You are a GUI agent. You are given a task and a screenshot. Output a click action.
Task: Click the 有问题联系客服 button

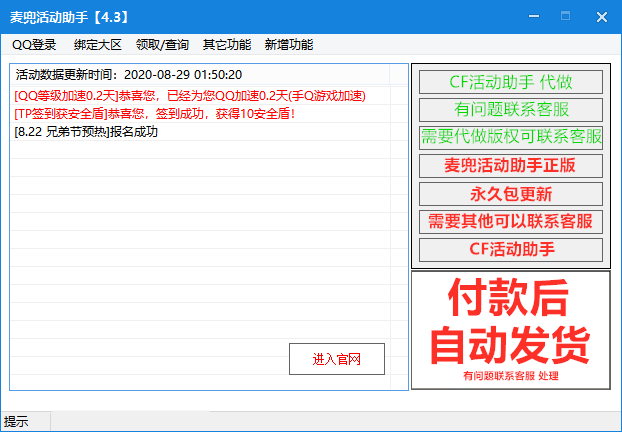click(510, 110)
